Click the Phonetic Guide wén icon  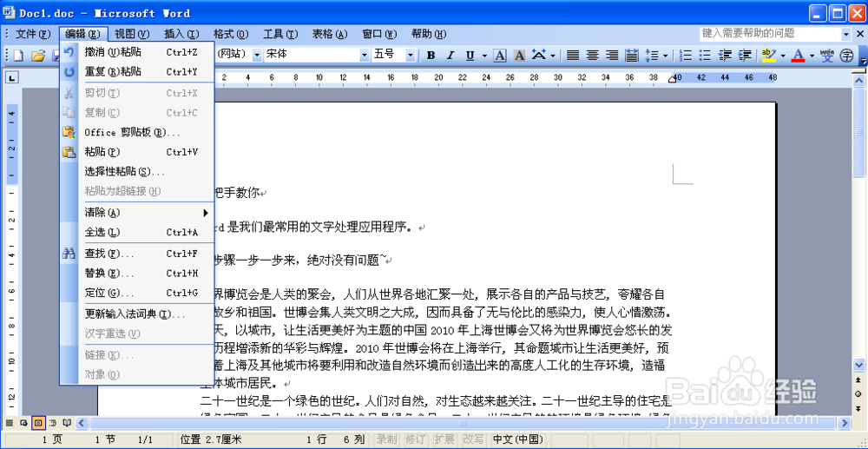(x=827, y=56)
